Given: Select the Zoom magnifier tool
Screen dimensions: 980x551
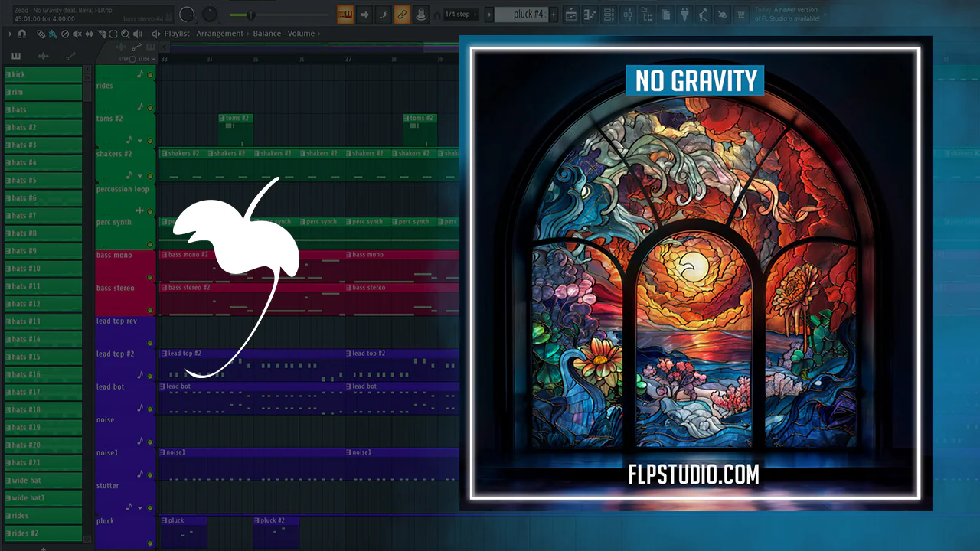Looking at the screenshot, I should [x=126, y=34].
